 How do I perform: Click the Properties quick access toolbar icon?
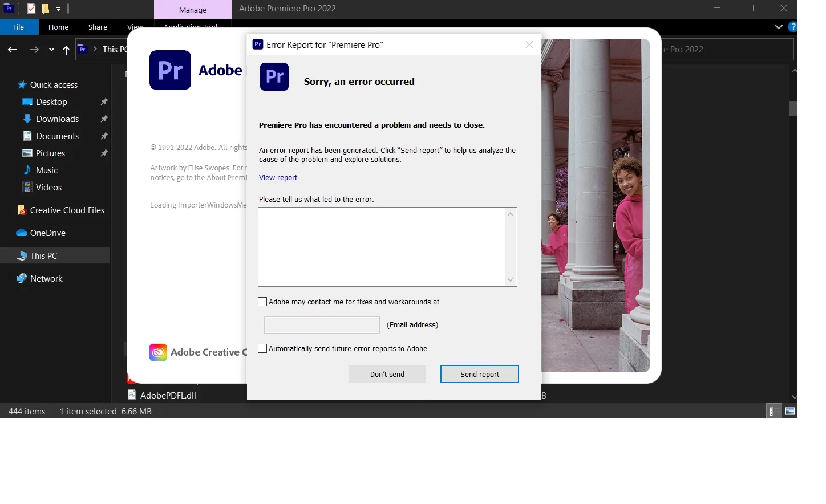tap(31, 9)
